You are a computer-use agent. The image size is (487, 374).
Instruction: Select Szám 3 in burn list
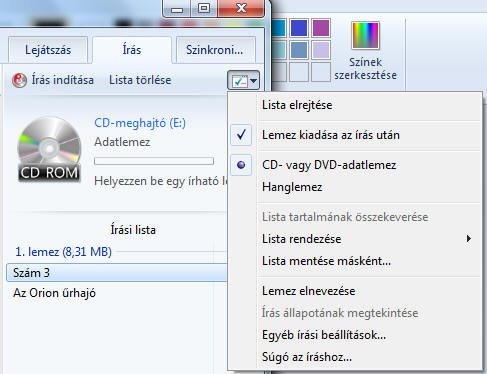(117, 273)
